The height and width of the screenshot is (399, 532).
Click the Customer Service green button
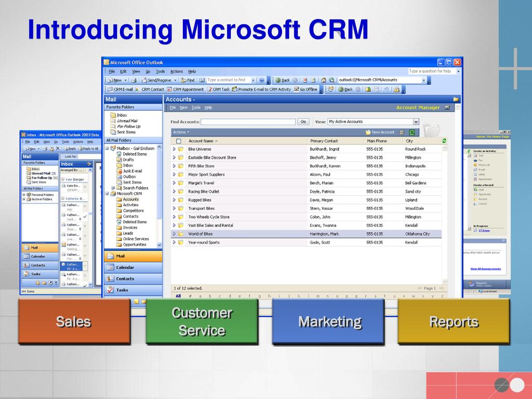pyautogui.click(x=202, y=321)
